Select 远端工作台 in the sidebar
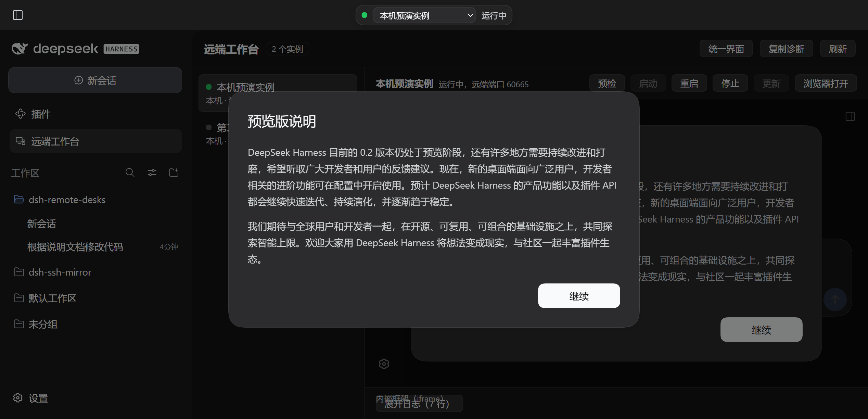 [95, 141]
